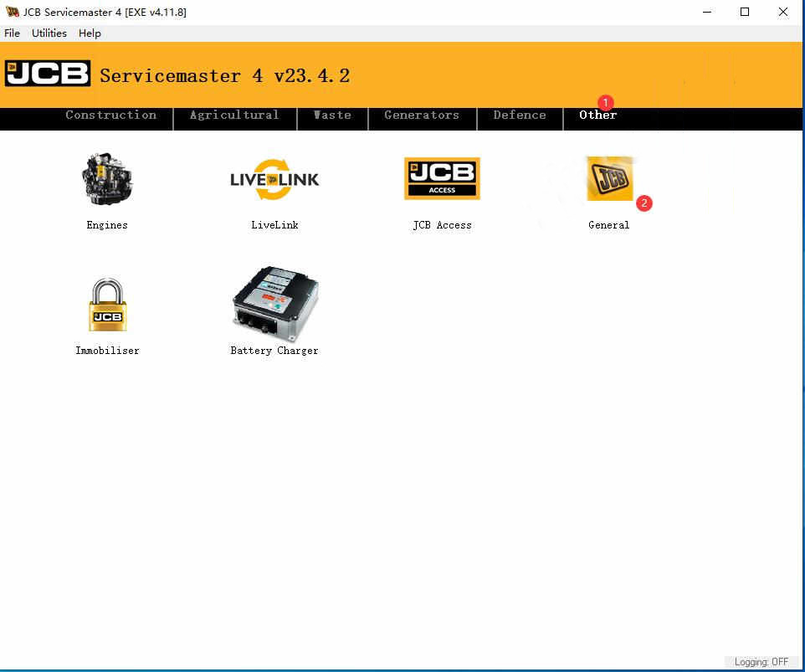Launch the LiveLink tool icon

pyautogui.click(x=274, y=179)
